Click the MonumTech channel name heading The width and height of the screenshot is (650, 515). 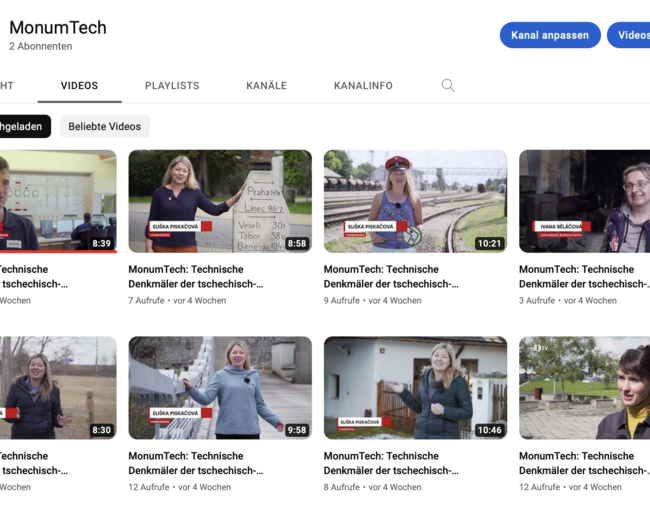point(58,27)
